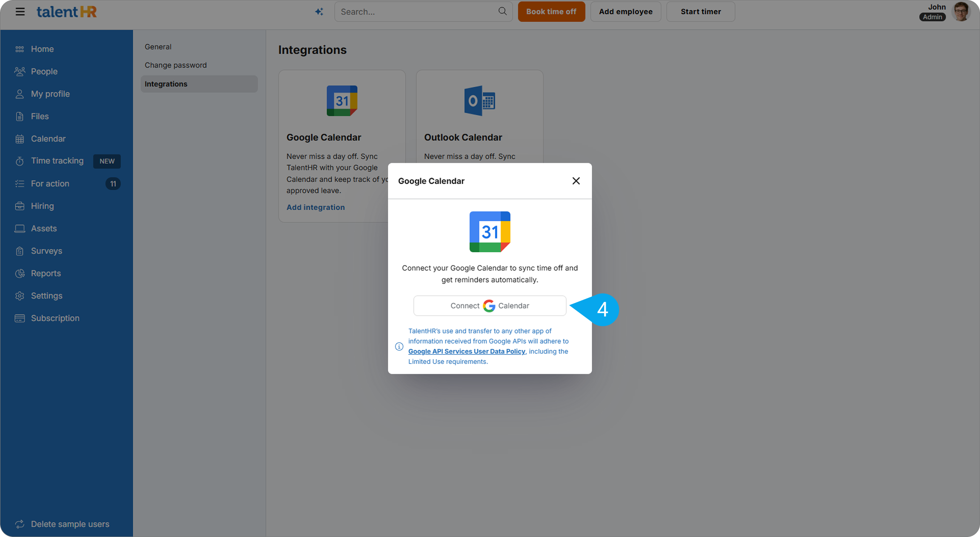
Task: Open Calendar in the sidebar
Action: tap(48, 139)
